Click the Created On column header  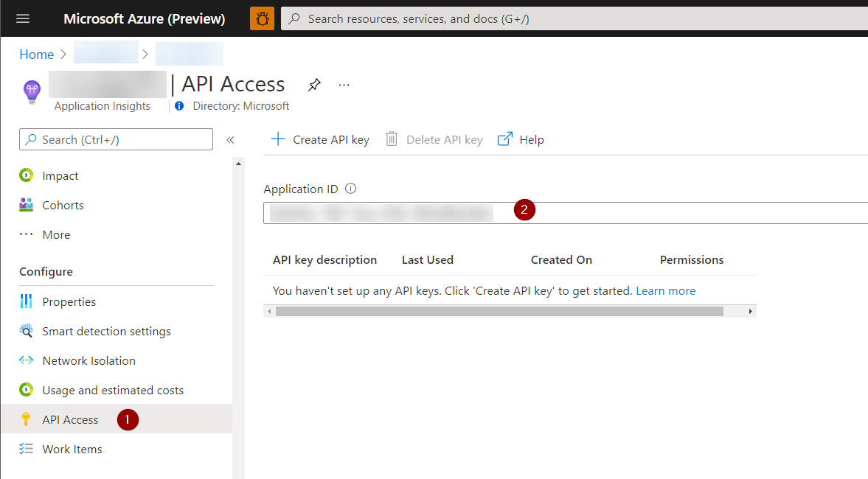pyautogui.click(x=561, y=260)
